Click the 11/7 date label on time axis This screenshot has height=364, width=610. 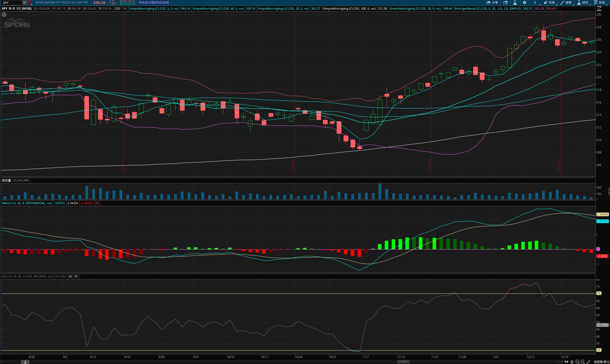click(x=366, y=357)
